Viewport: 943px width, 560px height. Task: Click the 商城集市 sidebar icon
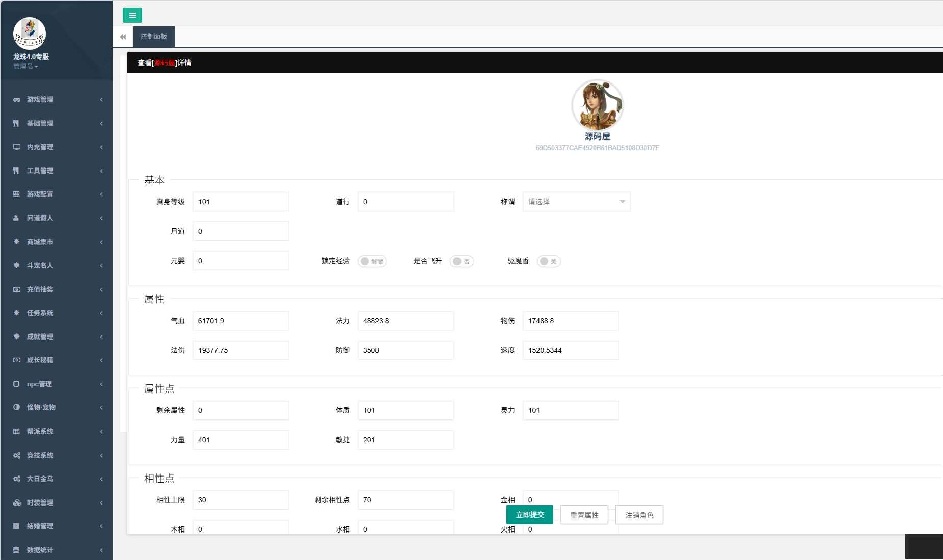pos(16,242)
